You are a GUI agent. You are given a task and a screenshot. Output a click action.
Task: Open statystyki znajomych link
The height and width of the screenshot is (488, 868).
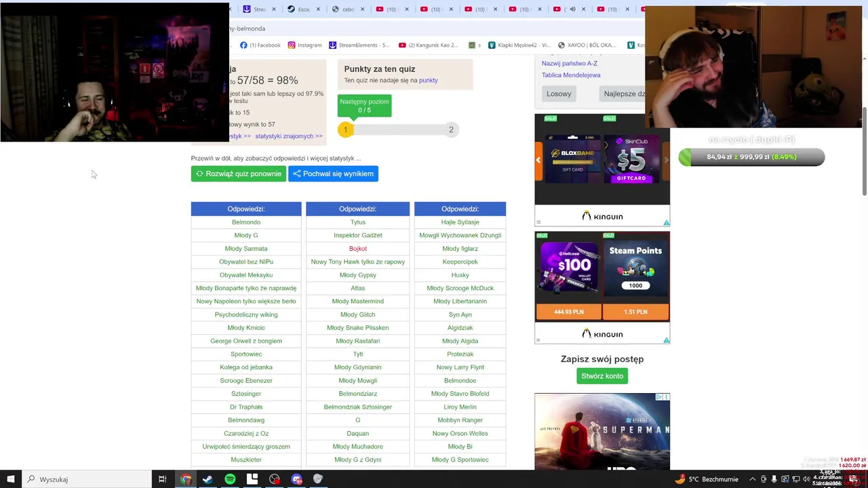(289, 136)
